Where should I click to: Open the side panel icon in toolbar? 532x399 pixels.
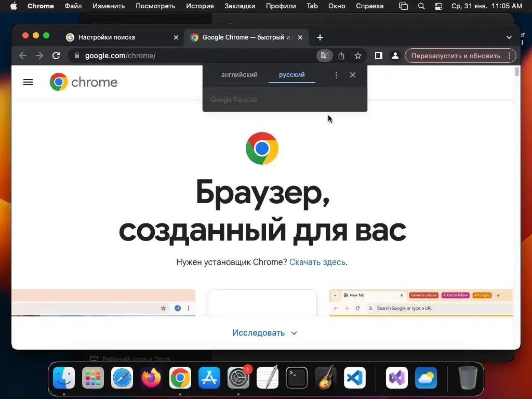[379, 56]
